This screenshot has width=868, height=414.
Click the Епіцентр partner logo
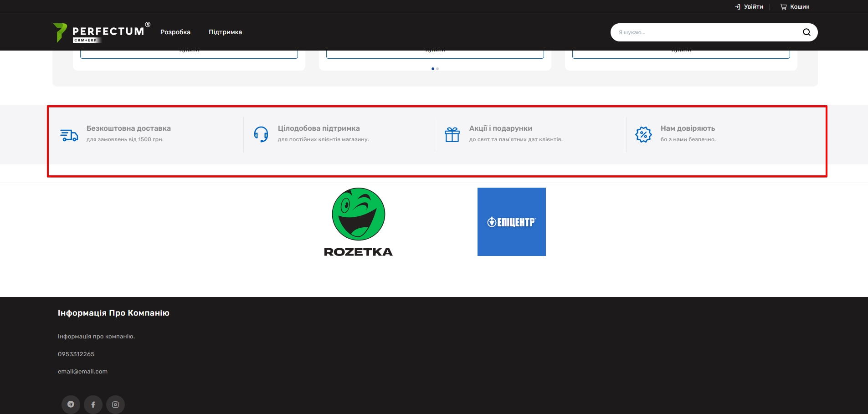point(512,222)
